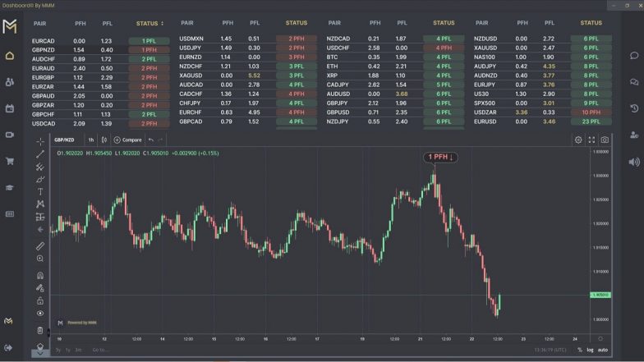Select the BTC pair row
644x362 pixels.
tap(395, 57)
